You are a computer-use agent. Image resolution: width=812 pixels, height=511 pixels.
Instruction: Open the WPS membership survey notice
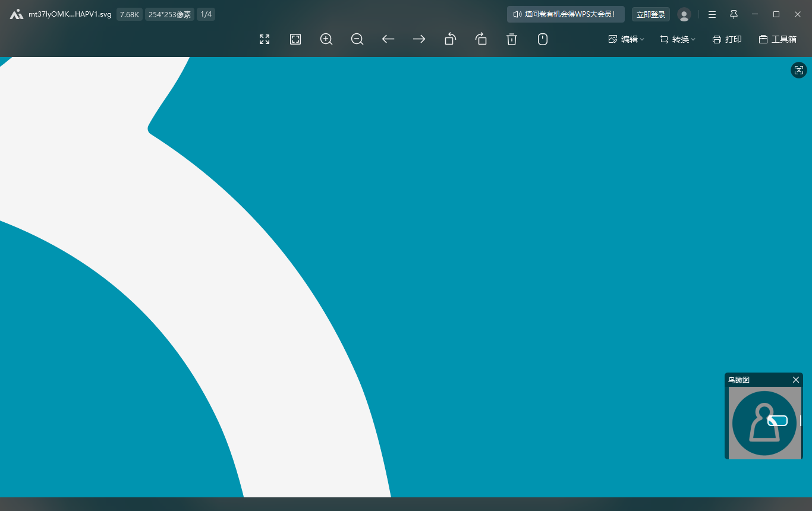point(565,14)
